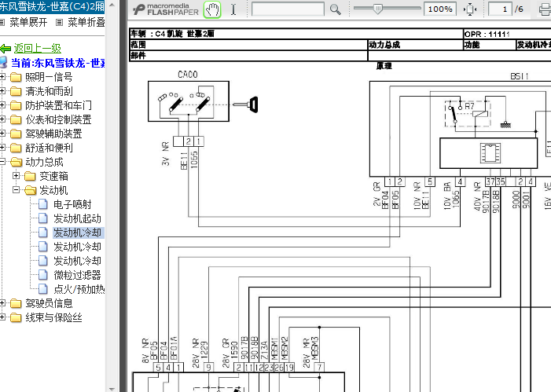Click the computer icon beside 当前 heading
This screenshot has height=392, width=551.
(3, 63)
